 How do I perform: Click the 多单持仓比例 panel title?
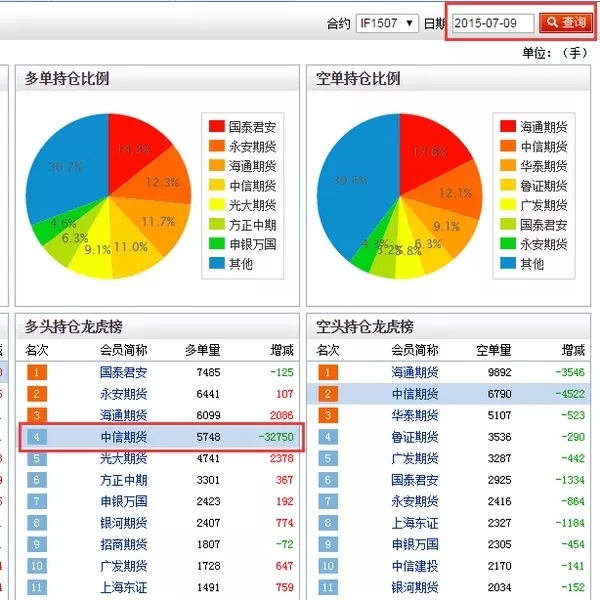[67, 78]
